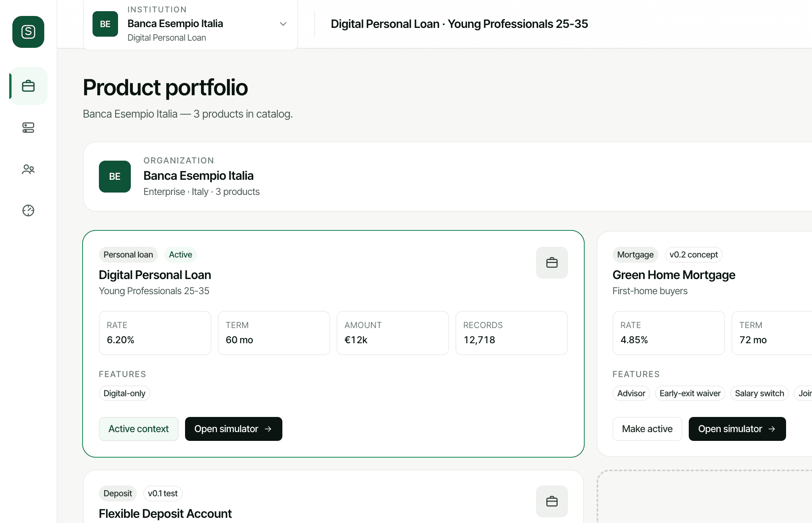Click the Personal loan tag
The image size is (812, 523).
click(128, 255)
